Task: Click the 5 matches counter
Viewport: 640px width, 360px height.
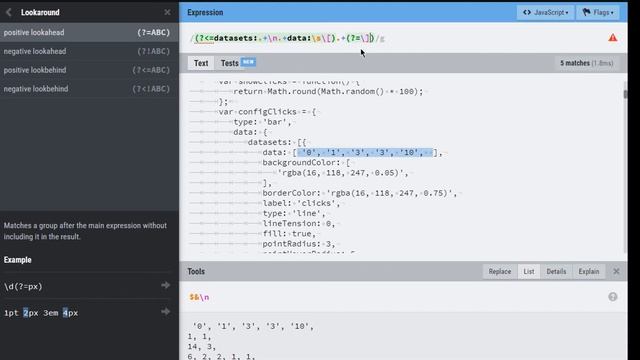Action: click(587, 63)
